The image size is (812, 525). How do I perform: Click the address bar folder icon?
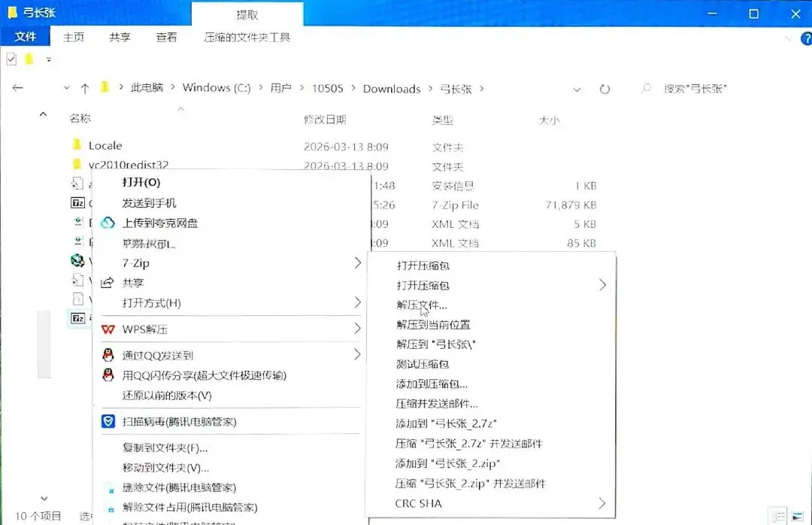[x=105, y=87]
